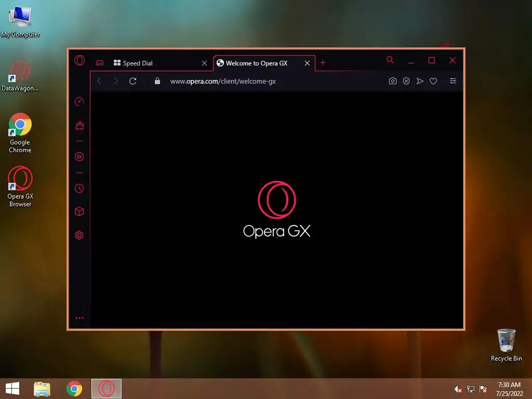
Task: Open File Explorer from taskbar
Action: [x=42, y=389]
